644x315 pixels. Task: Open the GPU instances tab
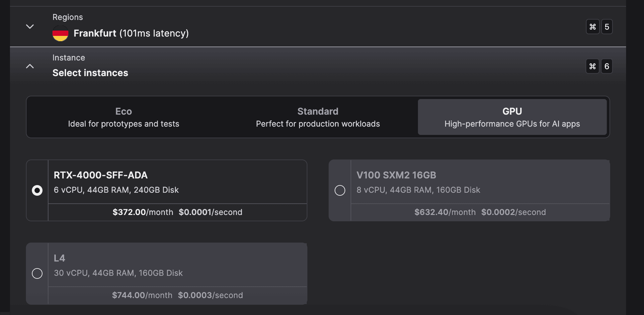(x=512, y=117)
